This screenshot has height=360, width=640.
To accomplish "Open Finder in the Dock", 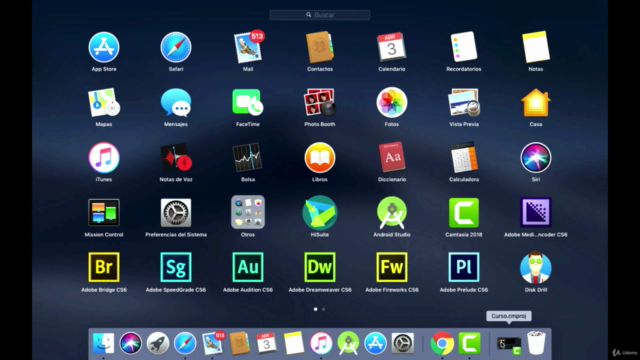I will tap(103, 343).
